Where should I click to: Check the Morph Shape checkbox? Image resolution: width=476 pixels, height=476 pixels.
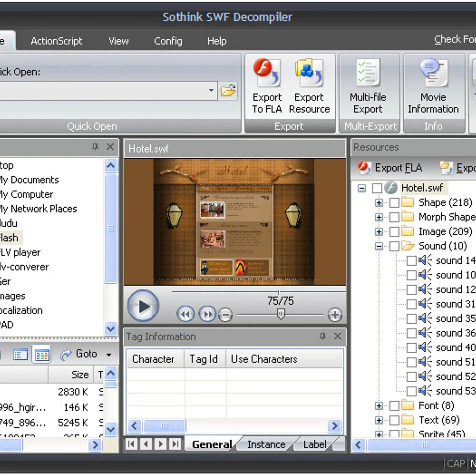[x=394, y=217]
